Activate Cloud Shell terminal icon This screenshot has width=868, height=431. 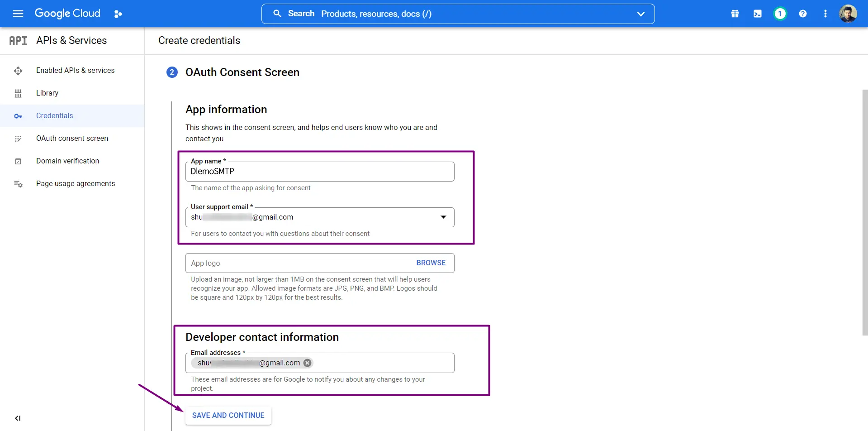click(x=758, y=14)
